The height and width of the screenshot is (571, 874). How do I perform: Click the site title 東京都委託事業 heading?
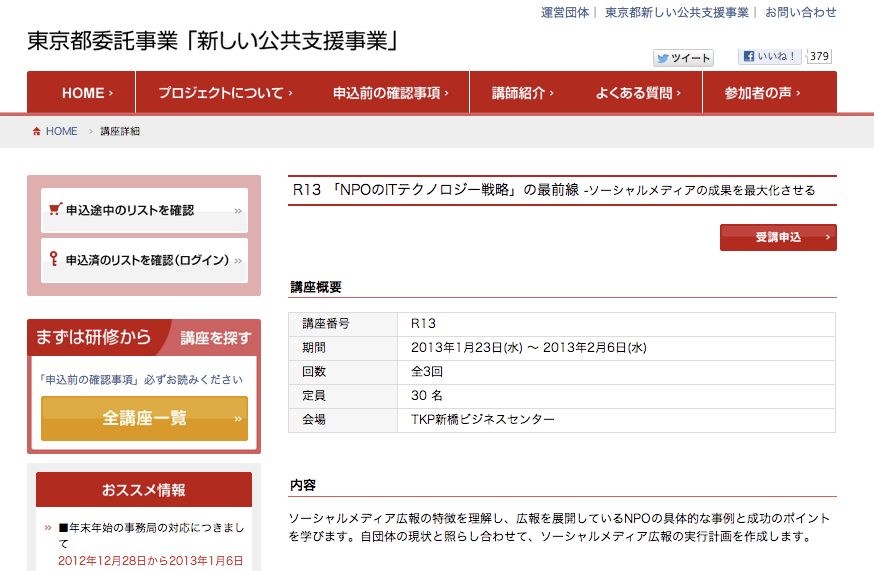[214, 41]
